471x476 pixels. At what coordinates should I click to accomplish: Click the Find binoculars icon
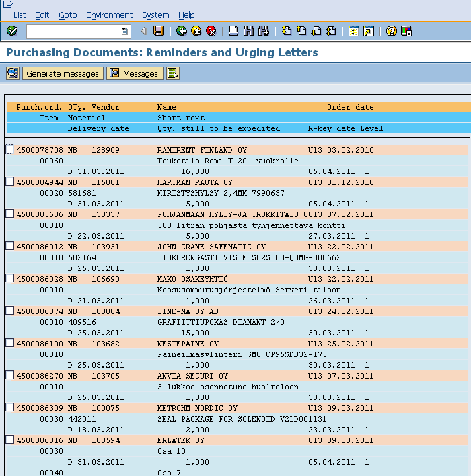point(248,31)
